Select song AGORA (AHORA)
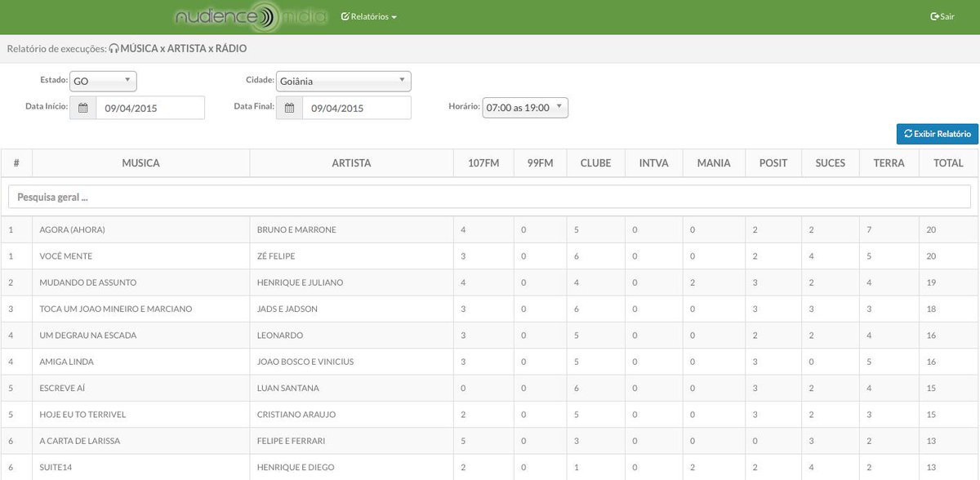Screen dimensions: 980x480 coord(72,230)
